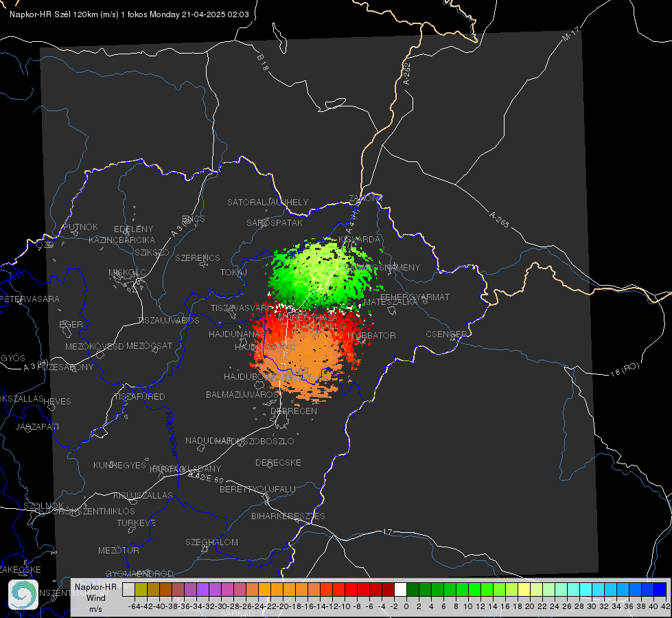Screen dimensions: 672x618
Task: Click the SZERENCS town label
Action: pos(198,258)
